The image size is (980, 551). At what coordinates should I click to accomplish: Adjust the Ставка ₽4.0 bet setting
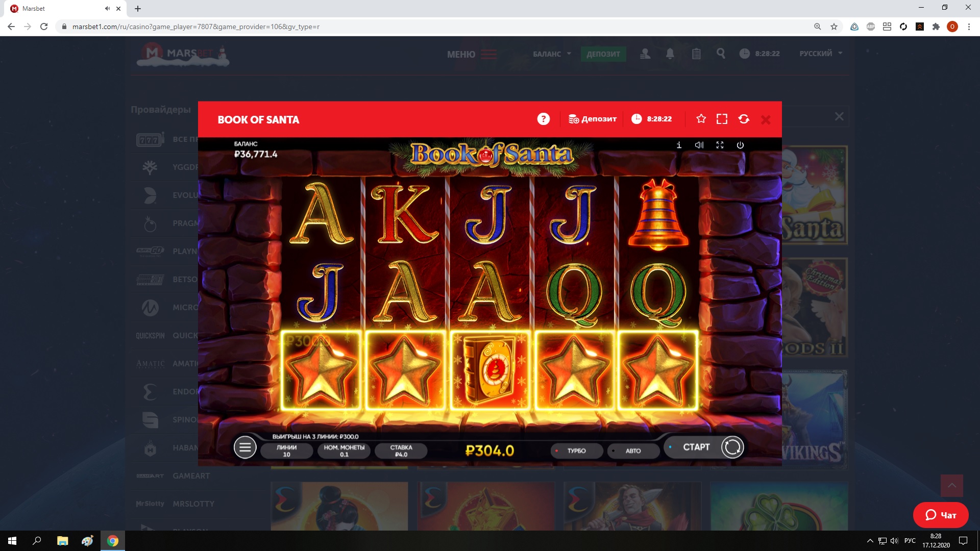point(401,450)
